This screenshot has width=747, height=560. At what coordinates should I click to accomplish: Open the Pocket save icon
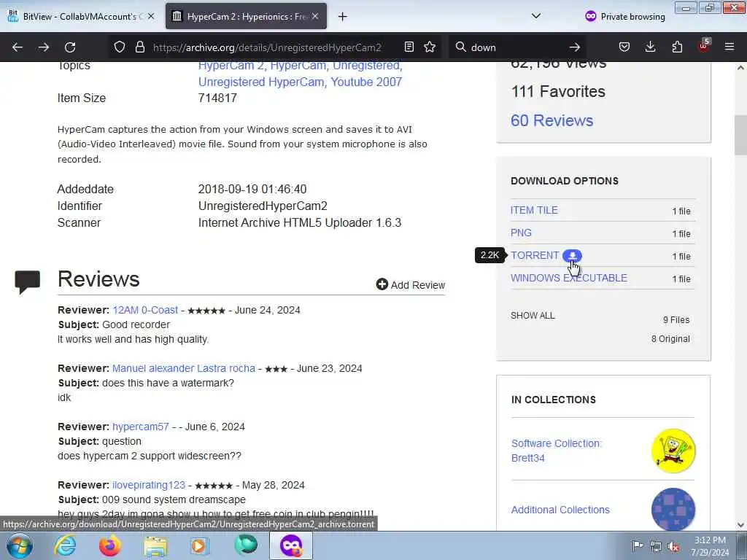pyautogui.click(x=624, y=47)
